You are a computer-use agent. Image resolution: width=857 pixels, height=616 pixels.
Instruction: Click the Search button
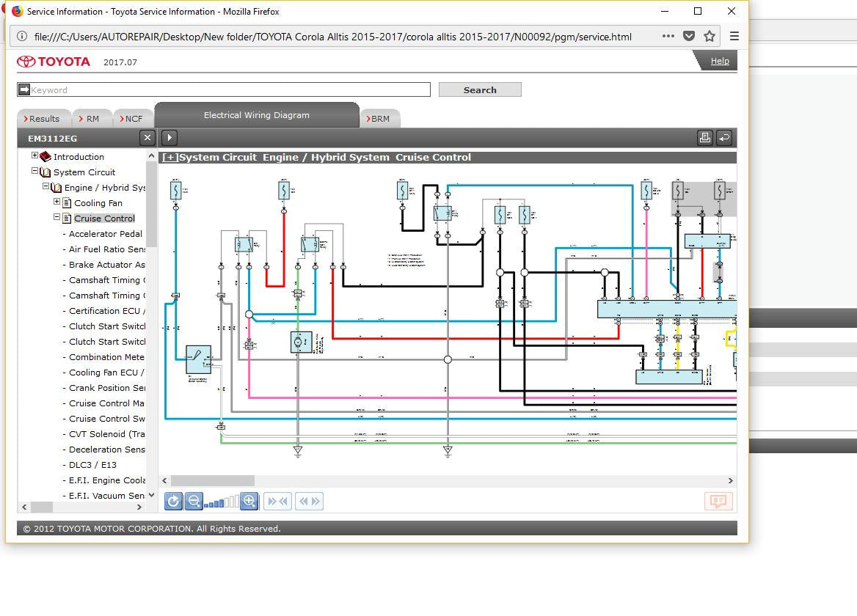pyautogui.click(x=480, y=89)
